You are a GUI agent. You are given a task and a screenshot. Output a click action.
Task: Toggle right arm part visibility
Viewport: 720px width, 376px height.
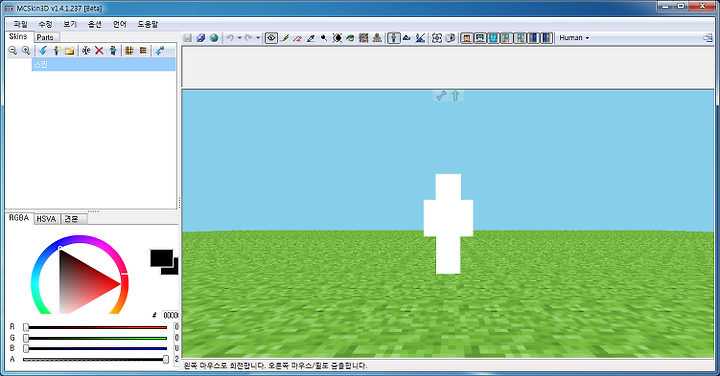click(520, 38)
